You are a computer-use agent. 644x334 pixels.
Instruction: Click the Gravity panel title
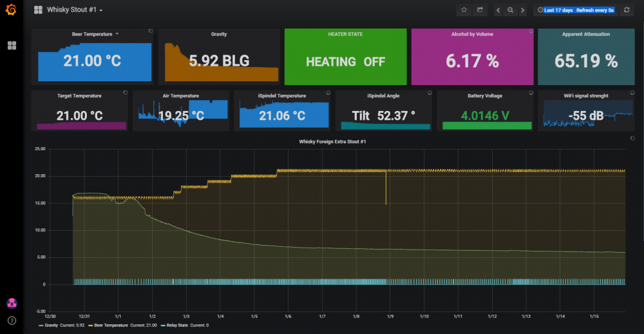[218, 34]
